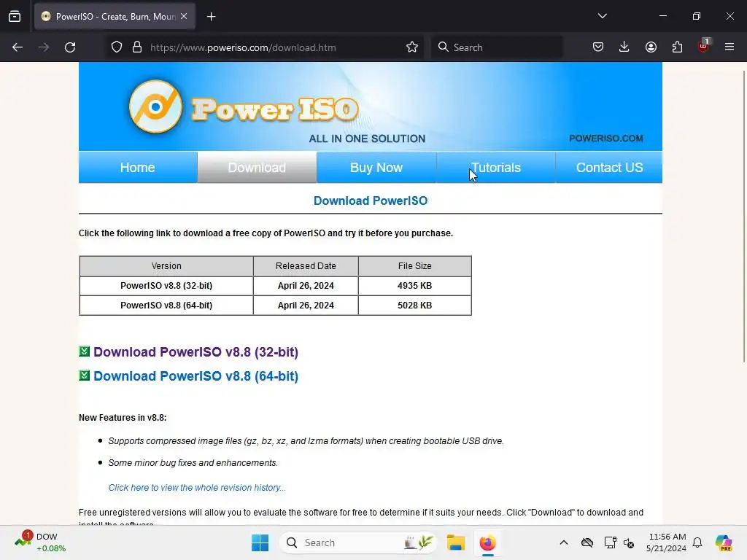
Task: Click the muted volume tray icon
Action: (x=629, y=542)
